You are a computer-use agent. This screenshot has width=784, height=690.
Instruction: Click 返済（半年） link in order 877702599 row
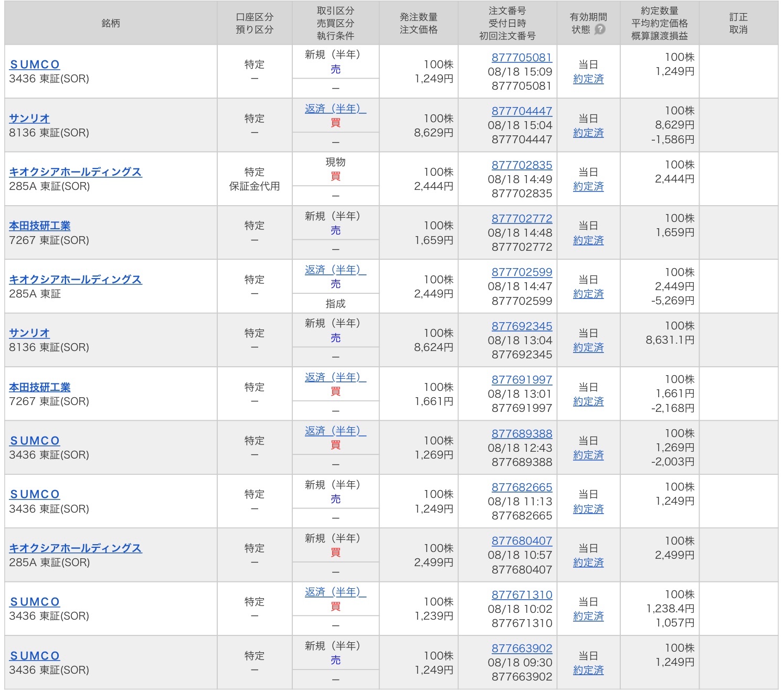(x=335, y=270)
